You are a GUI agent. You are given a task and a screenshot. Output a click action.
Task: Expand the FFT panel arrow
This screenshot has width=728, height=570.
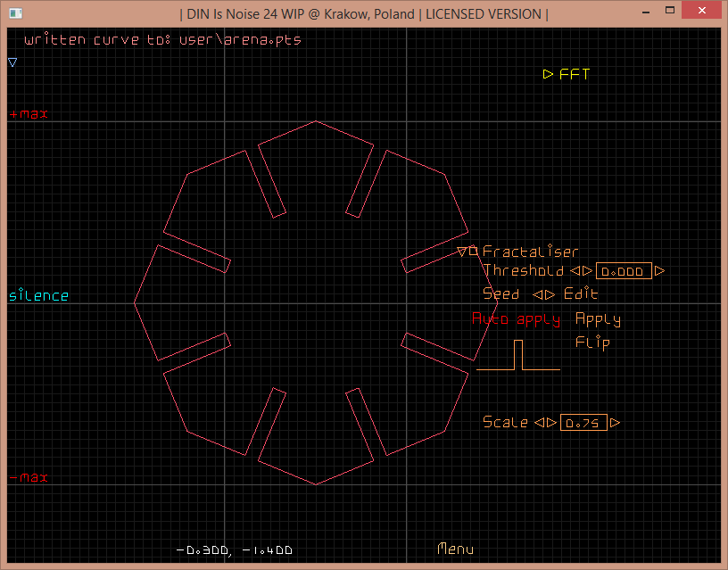tap(548, 75)
